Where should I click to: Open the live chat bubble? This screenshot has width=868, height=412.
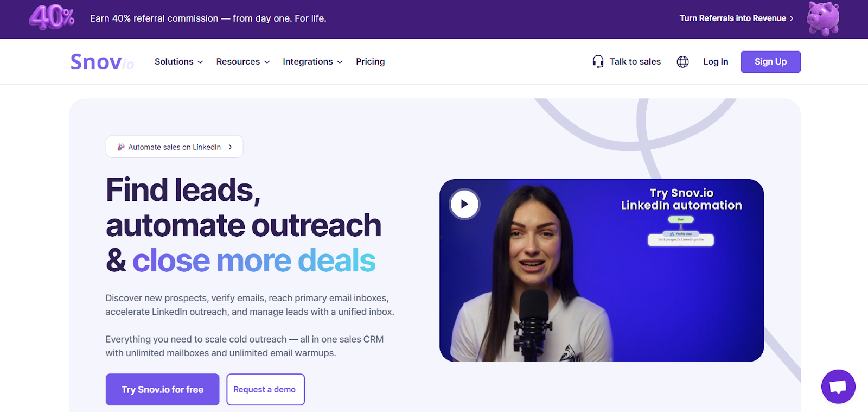[x=838, y=386]
